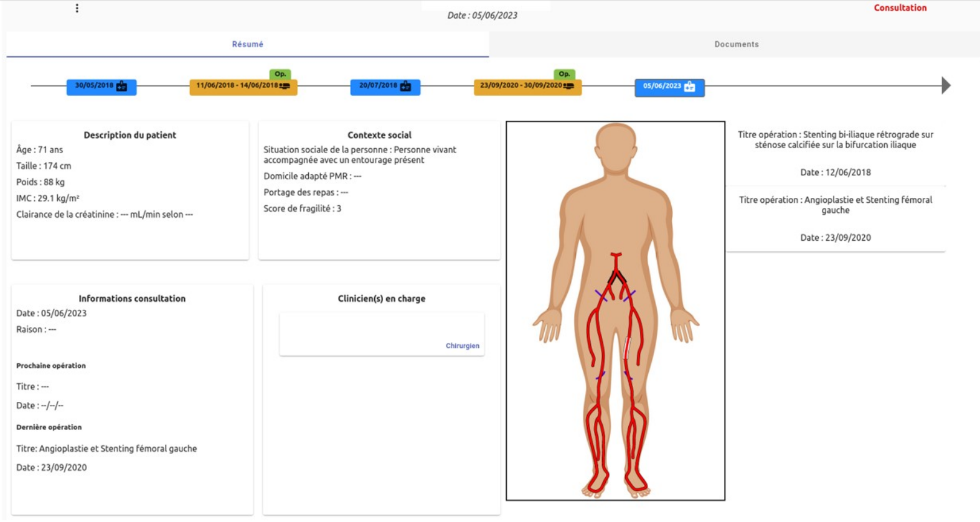
Task: Click 'Titre: Angioplastie et Stenting fémoral gauche' under Dernière opération
Action: pyautogui.click(x=106, y=449)
